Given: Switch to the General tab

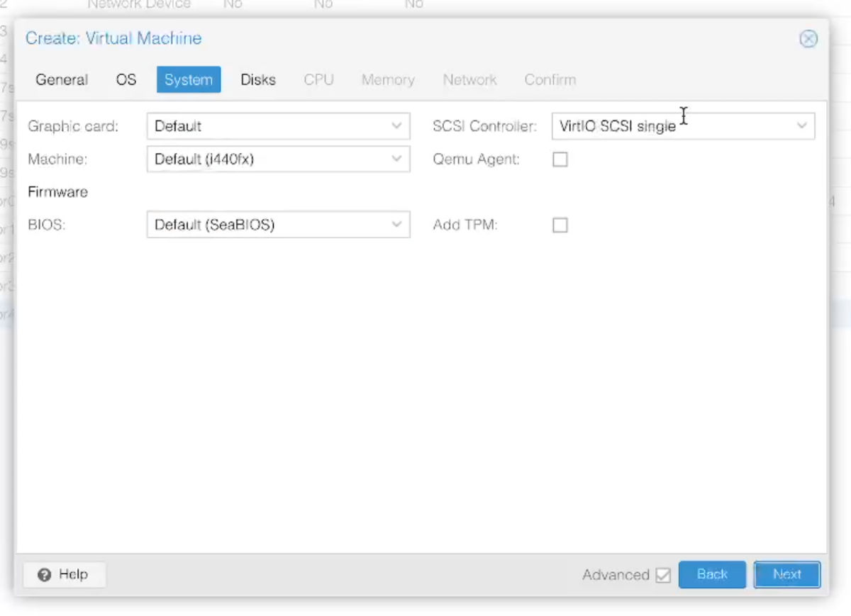Looking at the screenshot, I should point(61,79).
